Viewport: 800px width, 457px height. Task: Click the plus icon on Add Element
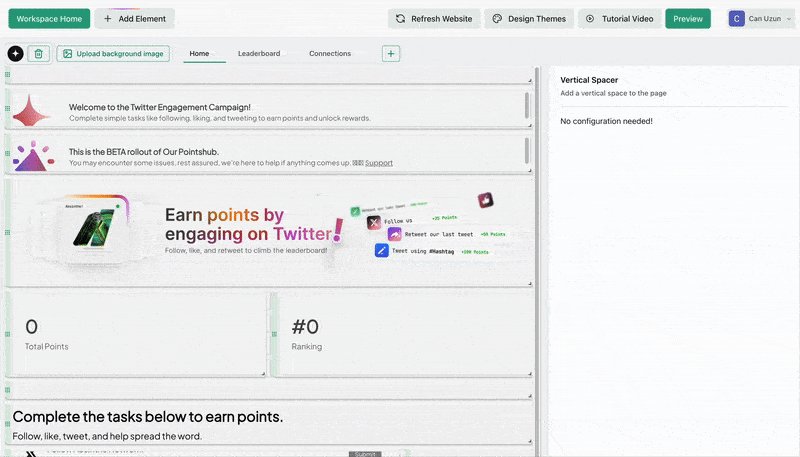tap(108, 19)
